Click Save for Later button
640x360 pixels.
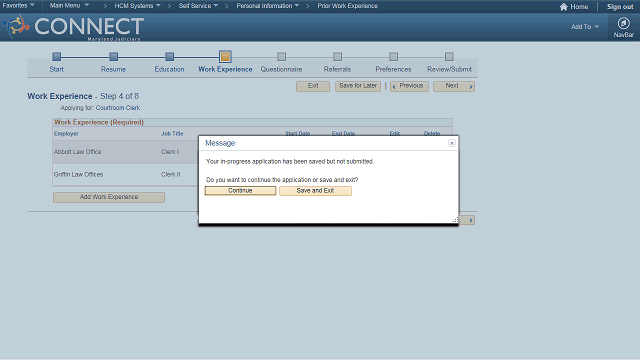pos(358,86)
